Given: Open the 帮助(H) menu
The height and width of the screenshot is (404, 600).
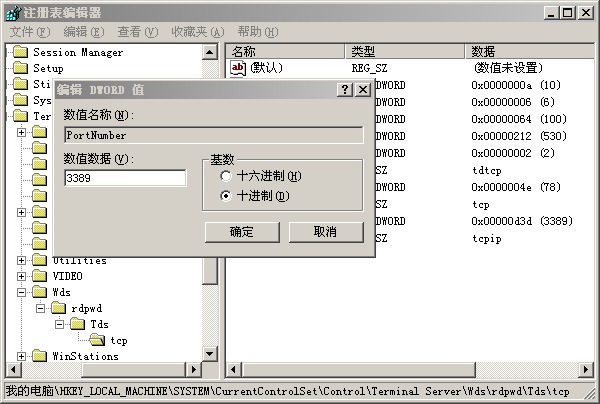Looking at the screenshot, I should point(258,32).
